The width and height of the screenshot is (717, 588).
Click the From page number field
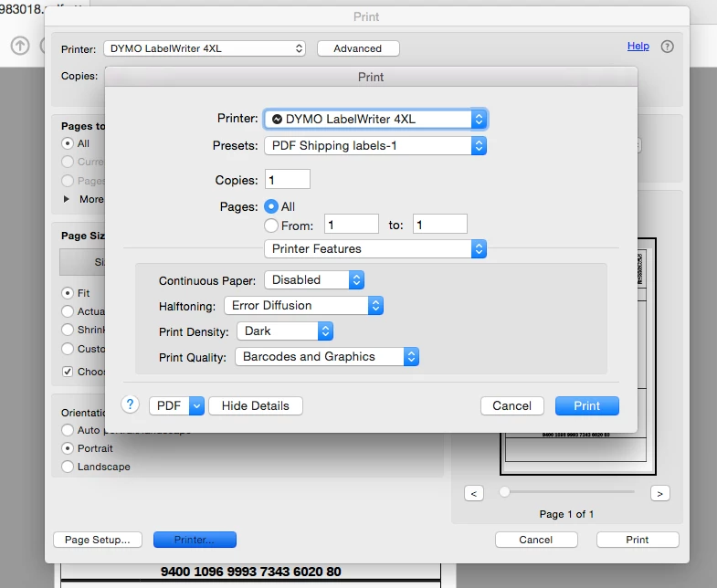[352, 224]
